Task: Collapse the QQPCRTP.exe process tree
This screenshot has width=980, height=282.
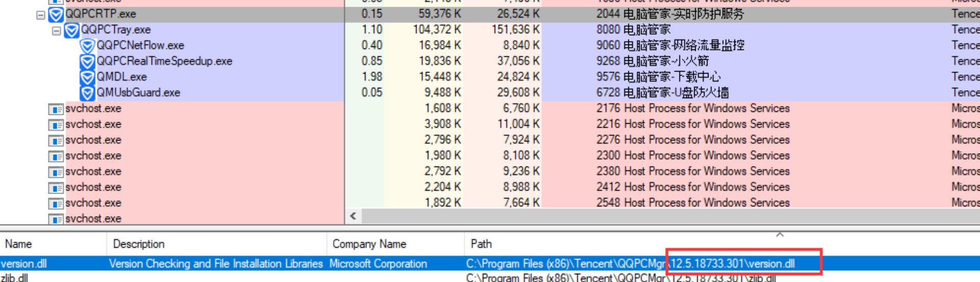Action: click(40, 15)
